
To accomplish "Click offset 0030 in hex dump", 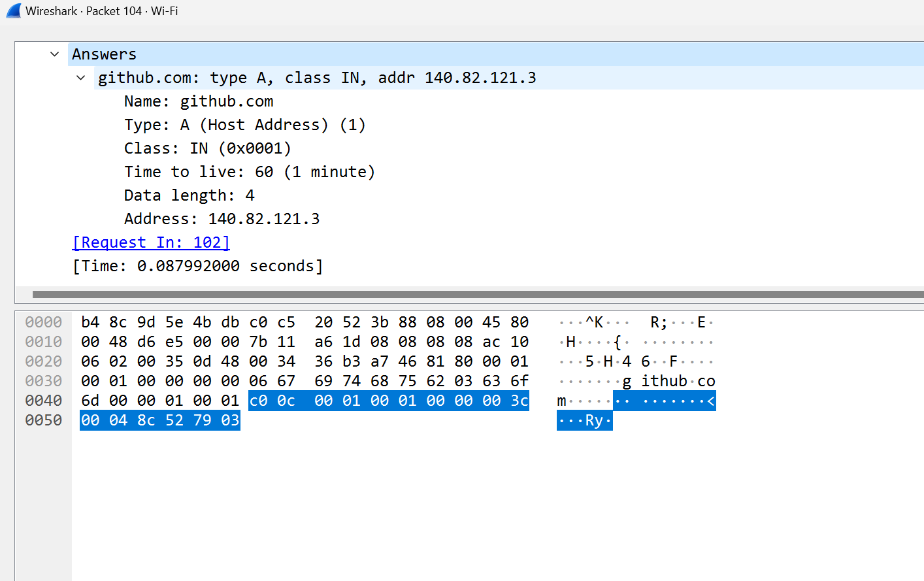I will point(44,381).
